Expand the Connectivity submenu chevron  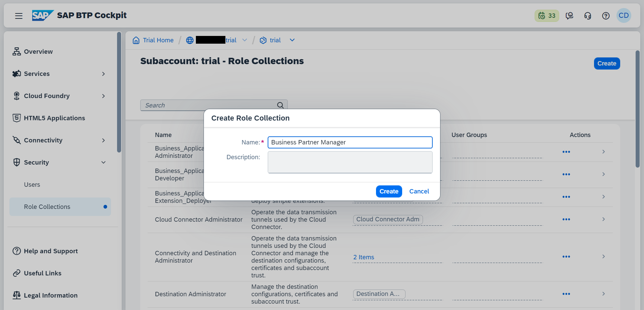[103, 140]
